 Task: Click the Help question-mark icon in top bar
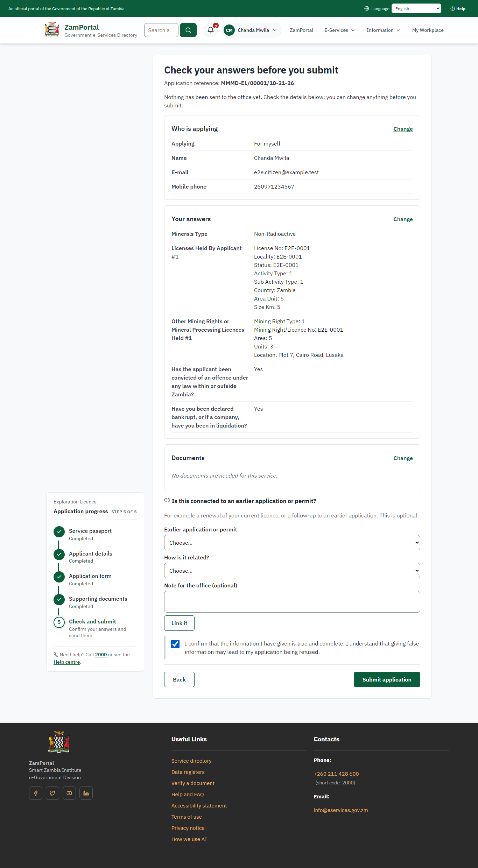pyautogui.click(x=452, y=9)
